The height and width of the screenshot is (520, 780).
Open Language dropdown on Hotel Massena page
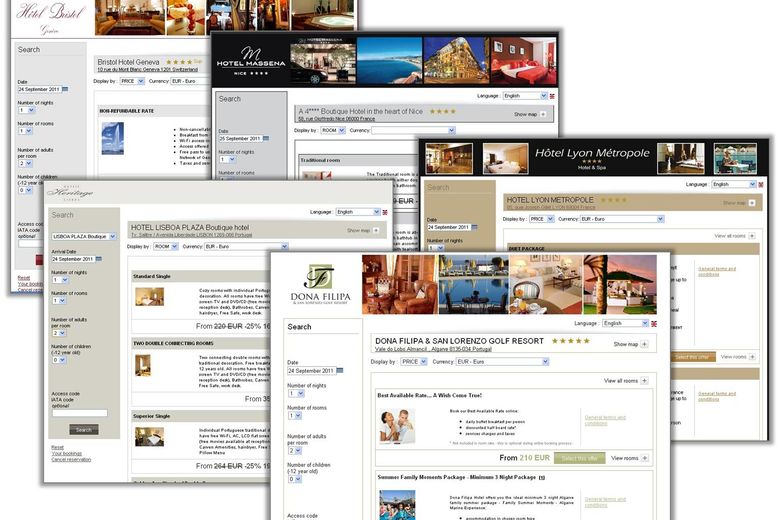(525, 96)
